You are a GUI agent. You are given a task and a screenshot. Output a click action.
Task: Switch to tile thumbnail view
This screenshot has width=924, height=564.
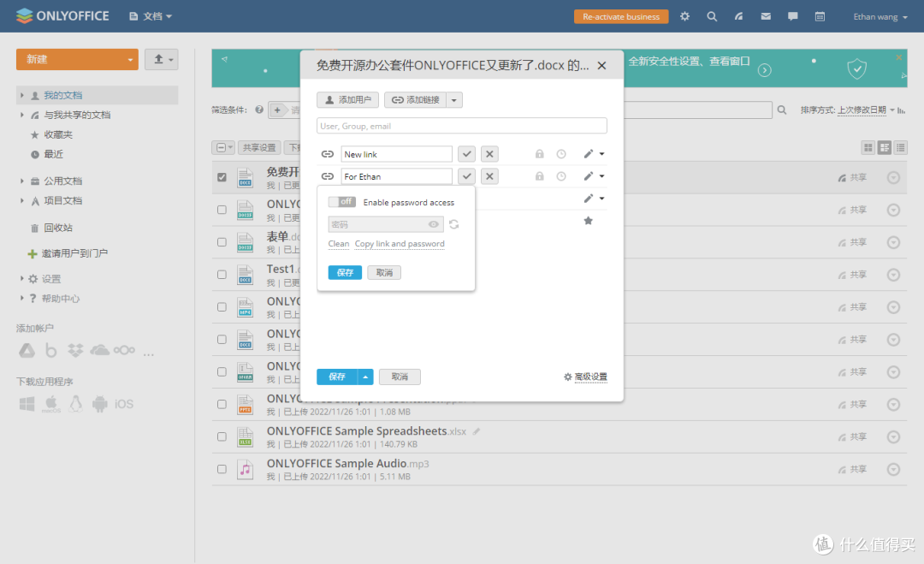coord(868,148)
